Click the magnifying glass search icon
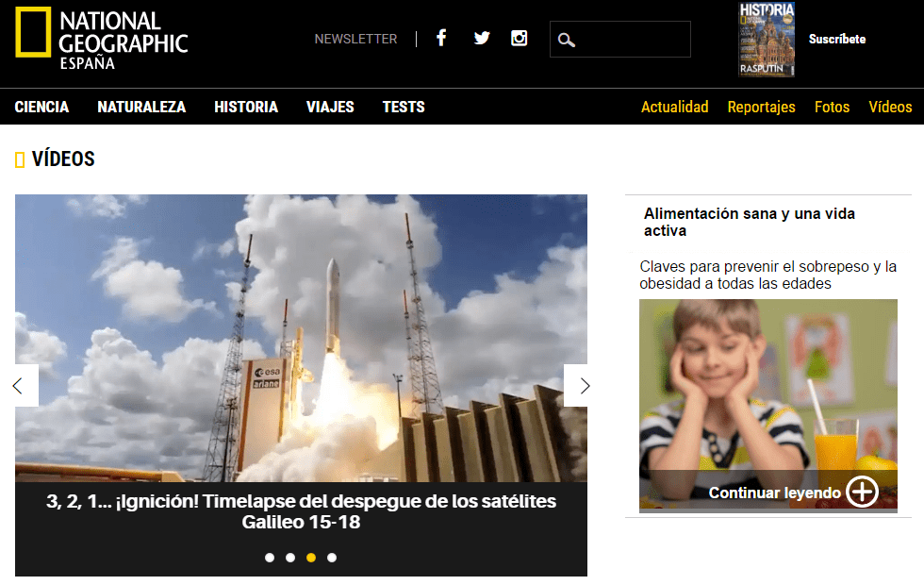The image size is (924, 585). [566, 40]
